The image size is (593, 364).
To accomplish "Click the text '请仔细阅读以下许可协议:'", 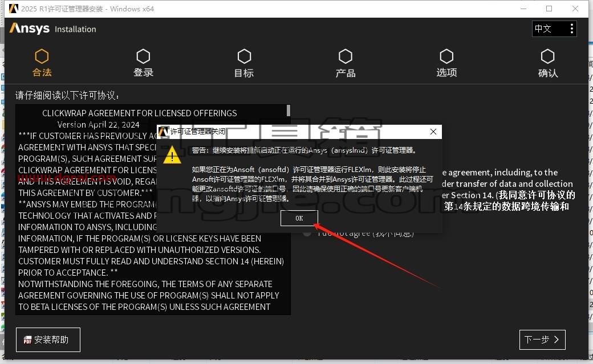I will (67, 95).
